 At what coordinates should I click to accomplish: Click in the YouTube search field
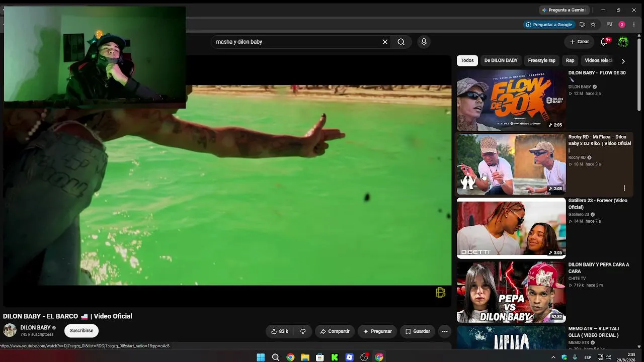pos(297,42)
